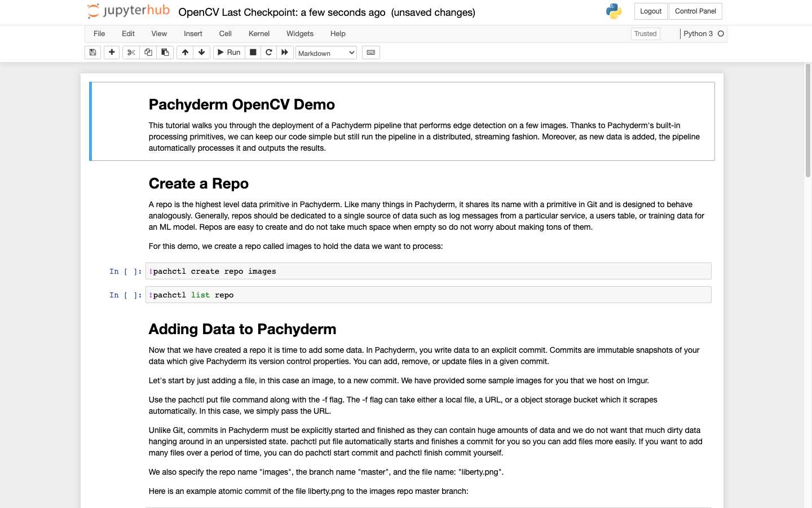Move the selected cell up
Screen dimensions: 812x508
185,52
